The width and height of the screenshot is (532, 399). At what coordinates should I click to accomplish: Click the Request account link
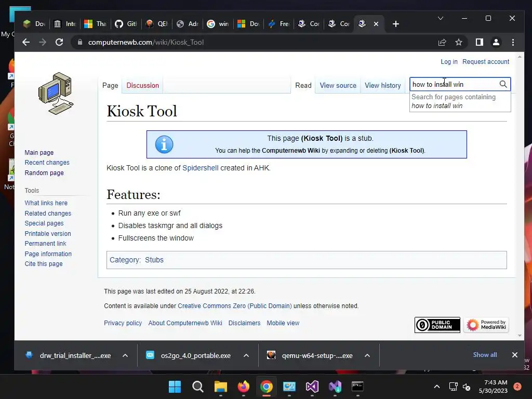click(486, 62)
